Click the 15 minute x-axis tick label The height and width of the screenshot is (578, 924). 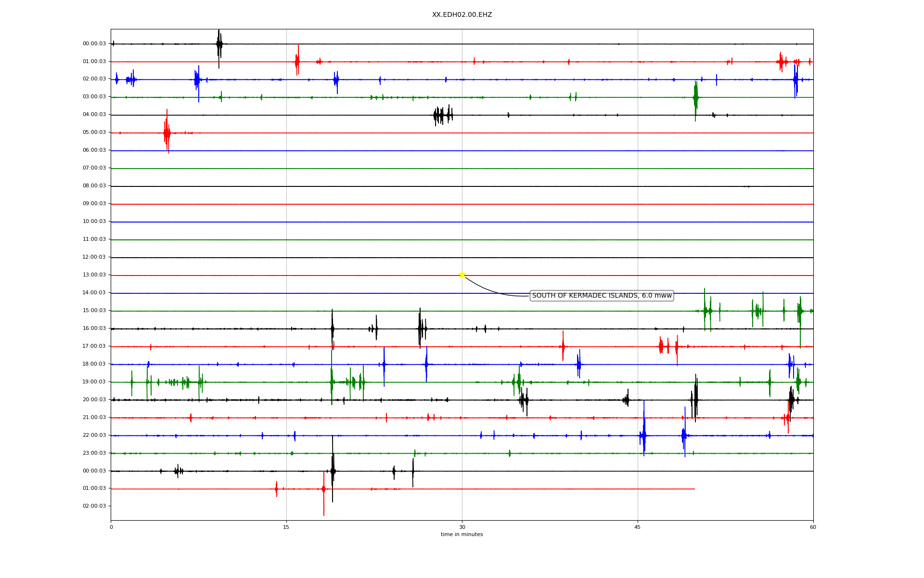point(286,527)
